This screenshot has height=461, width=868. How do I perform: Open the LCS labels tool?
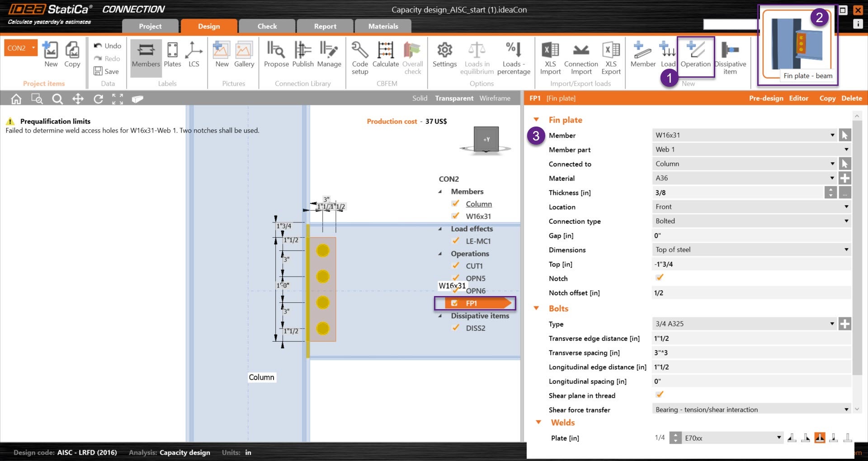click(194, 56)
